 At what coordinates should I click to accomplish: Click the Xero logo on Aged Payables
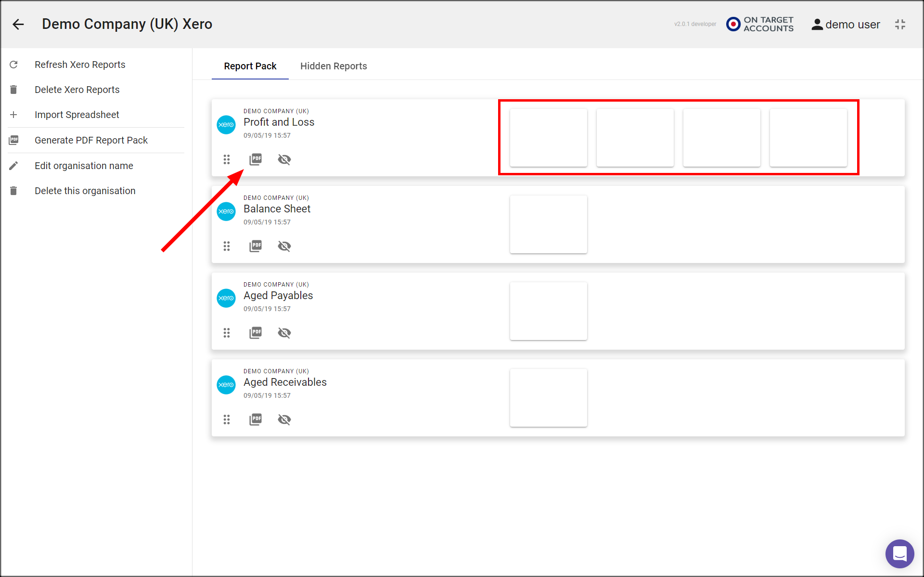click(x=226, y=298)
